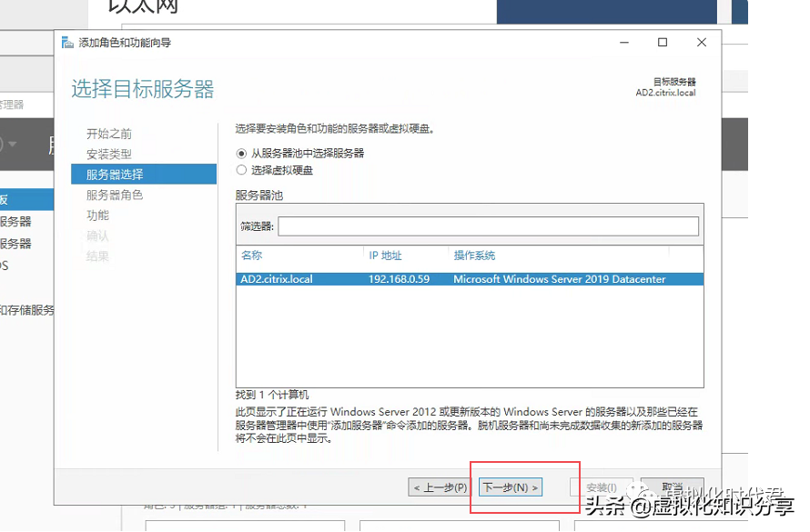This screenshot has width=810, height=532.
Task: Select the radio button for choosing from server pool
Action: (x=241, y=154)
